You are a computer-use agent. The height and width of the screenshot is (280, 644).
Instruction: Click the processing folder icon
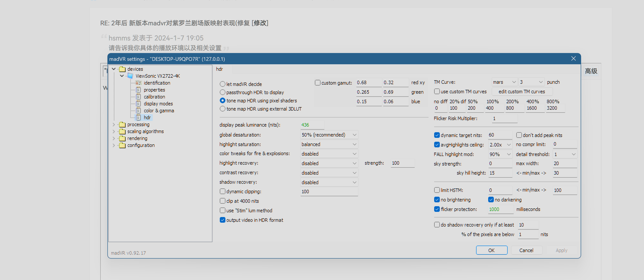[x=122, y=124]
